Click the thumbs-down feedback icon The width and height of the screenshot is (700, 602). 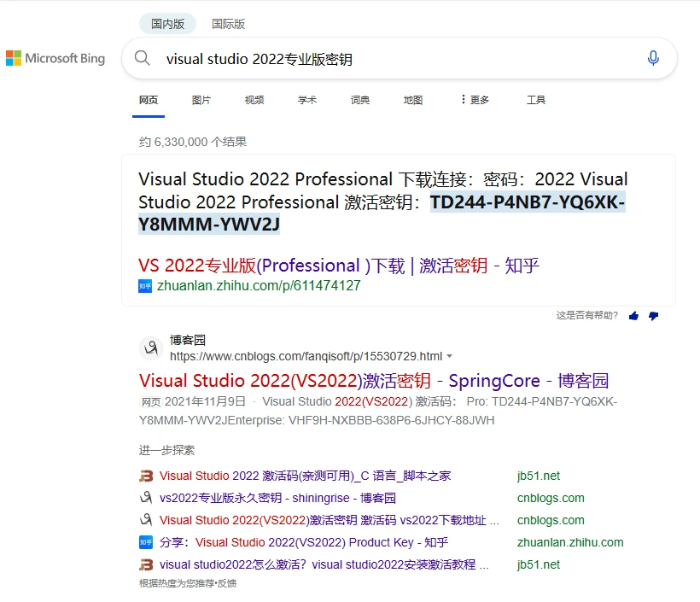tap(654, 316)
